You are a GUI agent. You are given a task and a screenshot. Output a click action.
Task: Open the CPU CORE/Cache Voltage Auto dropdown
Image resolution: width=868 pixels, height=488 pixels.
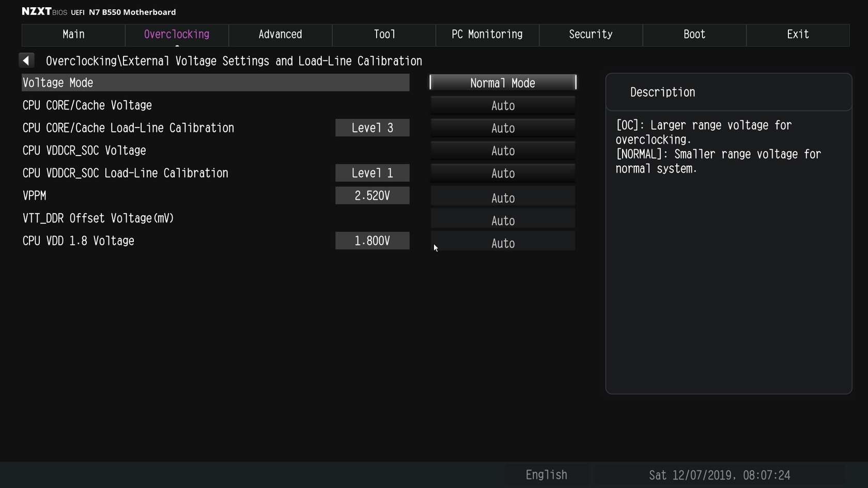pyautogui.click(x=503, y=105)
